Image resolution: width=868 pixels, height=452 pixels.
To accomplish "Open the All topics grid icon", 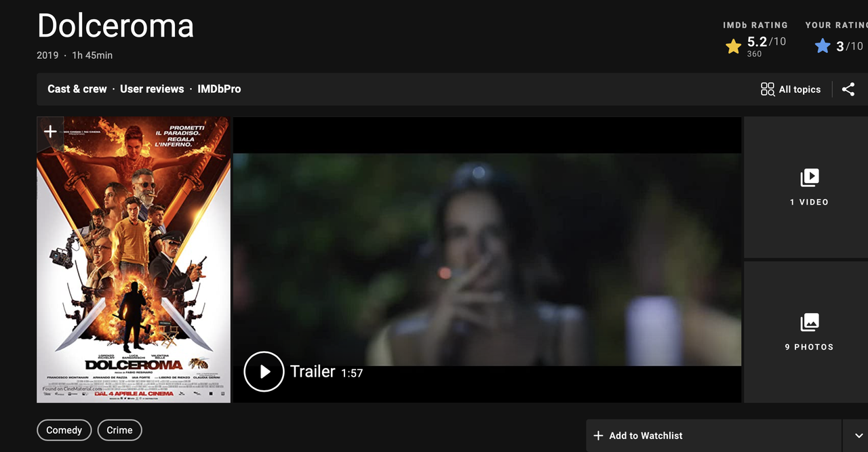I will click(x=768, y=89).
